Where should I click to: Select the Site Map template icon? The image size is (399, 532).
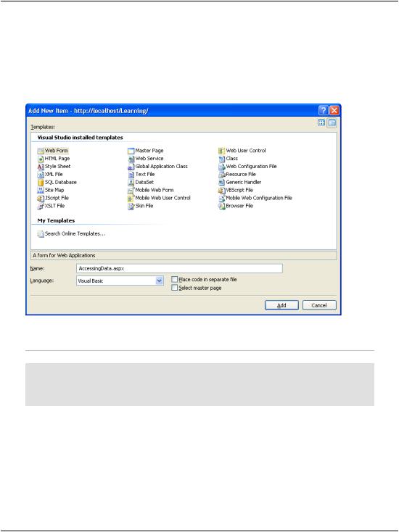[41, 190]
